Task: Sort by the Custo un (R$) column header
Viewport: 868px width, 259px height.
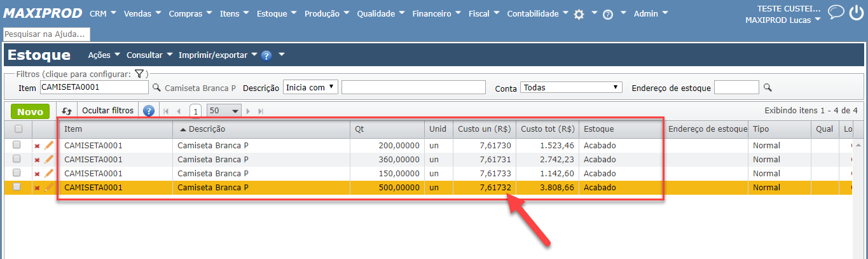Action: (484, 129)
